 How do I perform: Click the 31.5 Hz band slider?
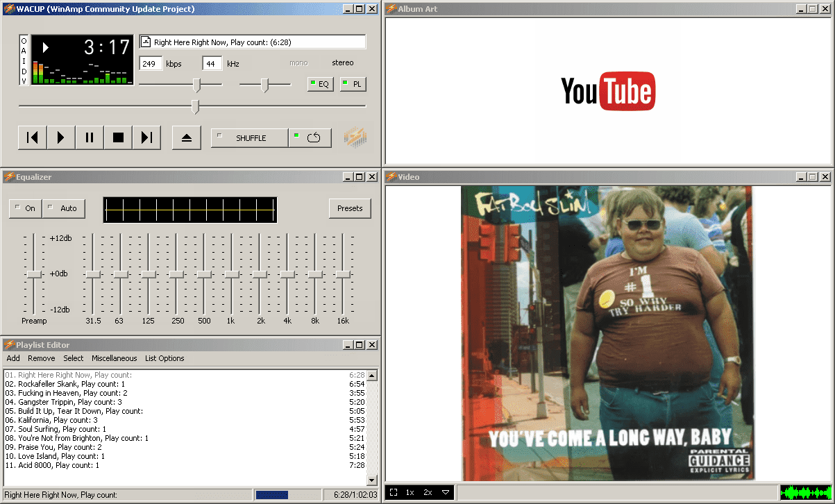(x=93, y=274)
